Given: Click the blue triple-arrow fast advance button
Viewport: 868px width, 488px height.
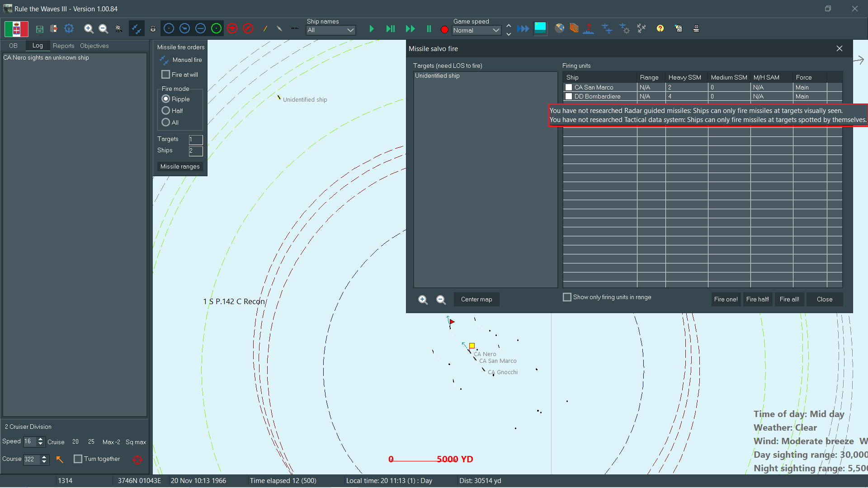Looking at the screenshot, I should (523, 29).
